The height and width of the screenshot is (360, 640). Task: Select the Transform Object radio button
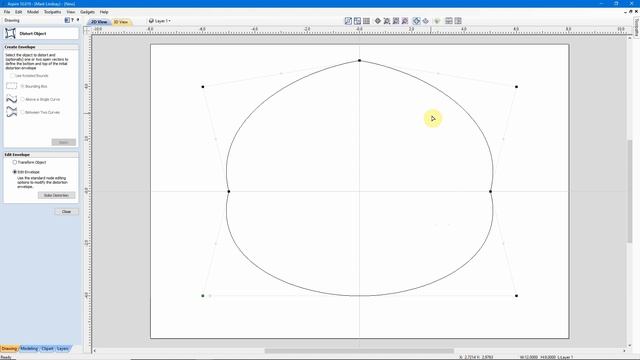(x=15, y=162)
